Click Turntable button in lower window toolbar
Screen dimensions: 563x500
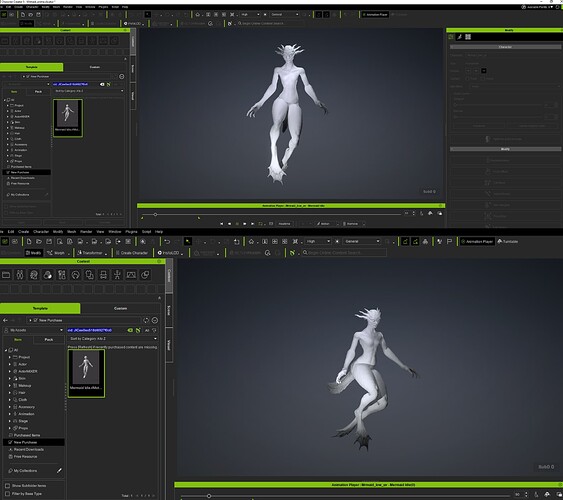click(508, 242)
